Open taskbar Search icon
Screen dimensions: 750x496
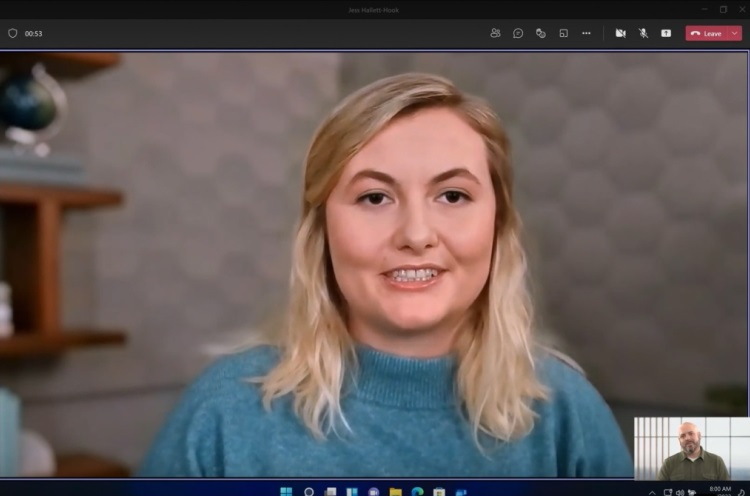click(309, 491)
